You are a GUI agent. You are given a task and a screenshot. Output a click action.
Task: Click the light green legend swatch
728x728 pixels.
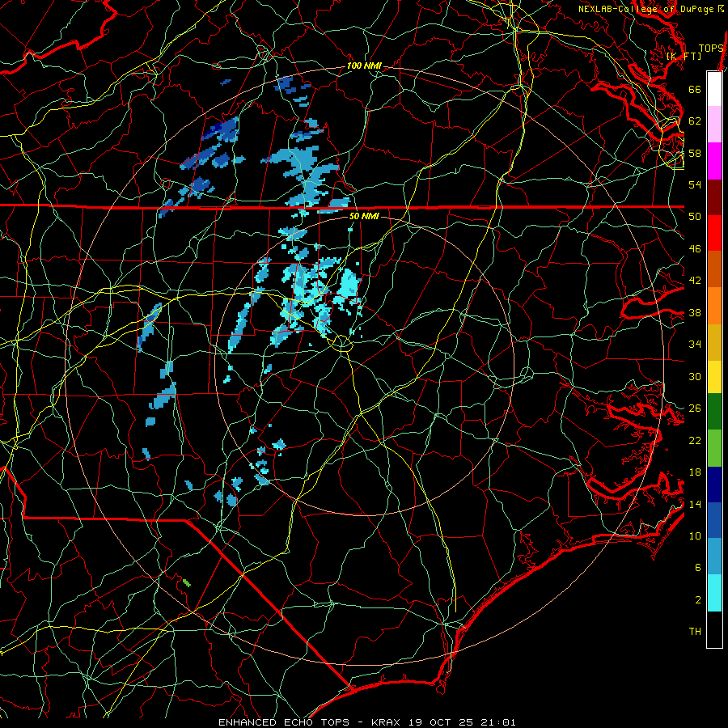714,448
